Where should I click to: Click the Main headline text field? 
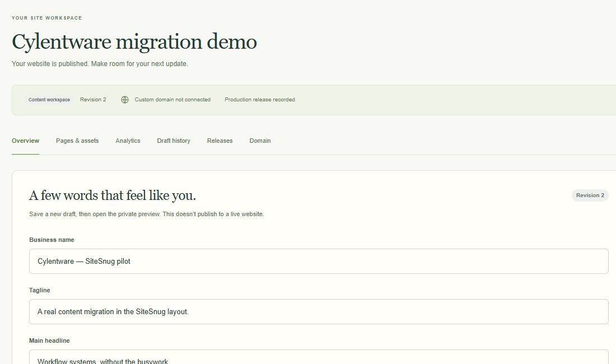319,357
